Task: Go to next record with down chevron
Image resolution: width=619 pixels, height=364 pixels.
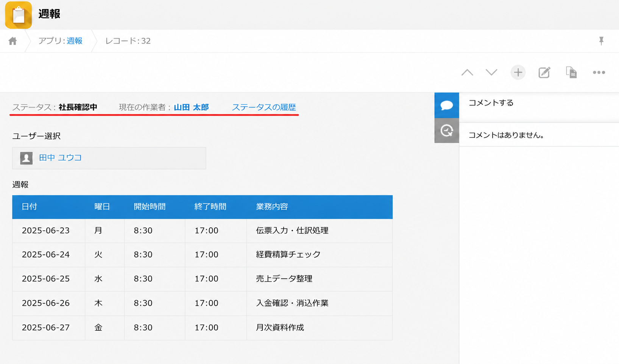Action: point(491,72)
